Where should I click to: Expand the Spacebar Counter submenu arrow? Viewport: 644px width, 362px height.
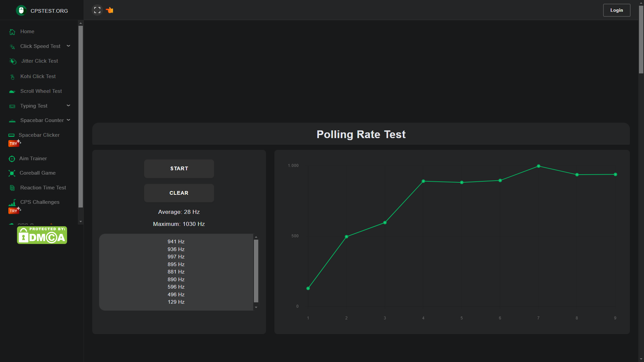pos(68,120)
